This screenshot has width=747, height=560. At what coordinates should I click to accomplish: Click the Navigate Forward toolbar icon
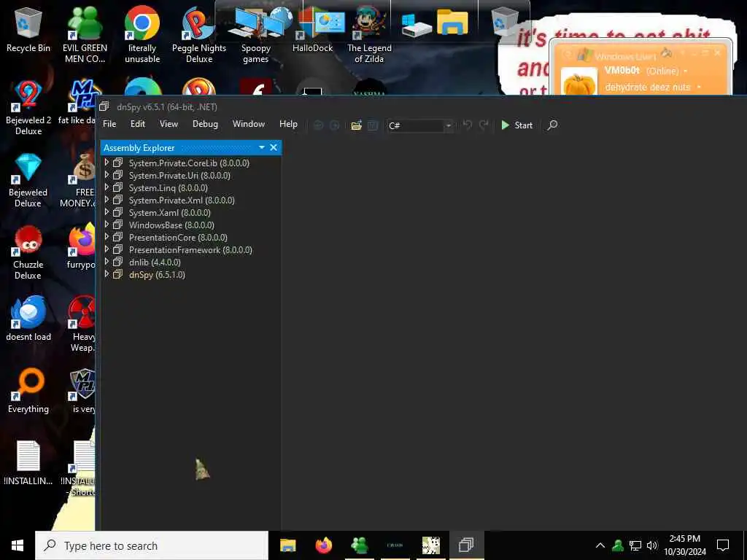pos(334,125)
